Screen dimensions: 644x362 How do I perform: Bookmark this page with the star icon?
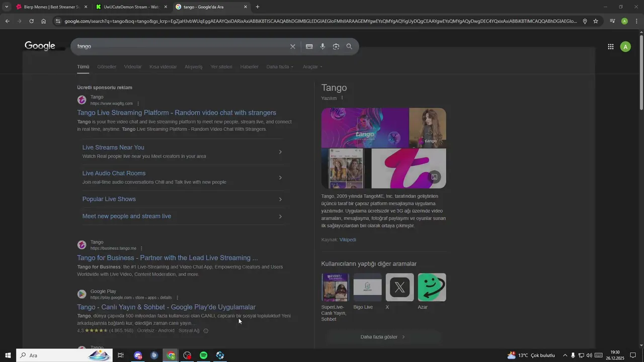tap(596, 21)
